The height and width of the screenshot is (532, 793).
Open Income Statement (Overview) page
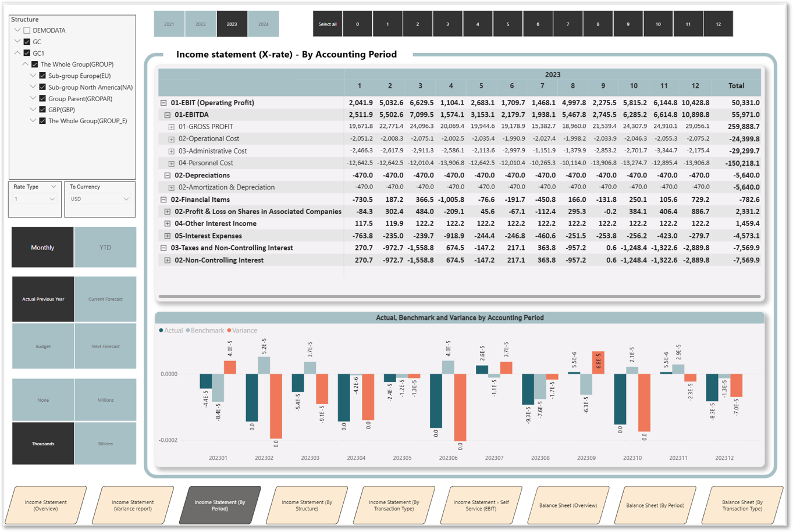tap(46, 505)
